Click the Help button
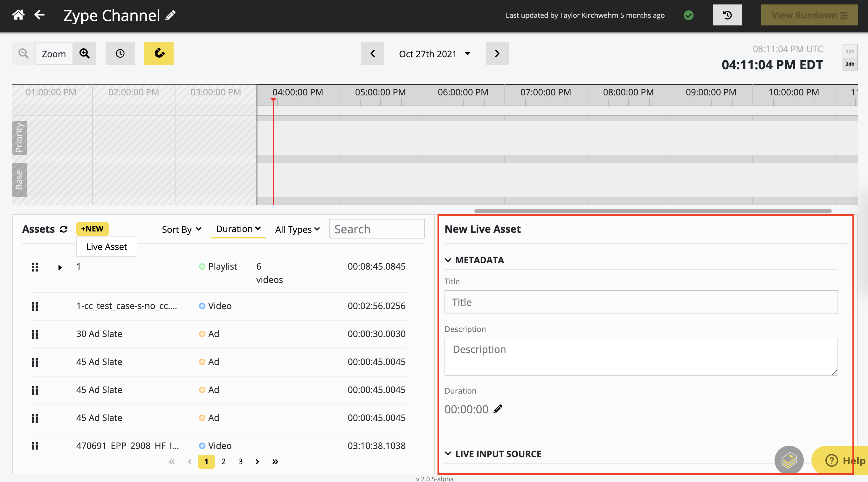868x482 pixels. (x=840, y=460)
